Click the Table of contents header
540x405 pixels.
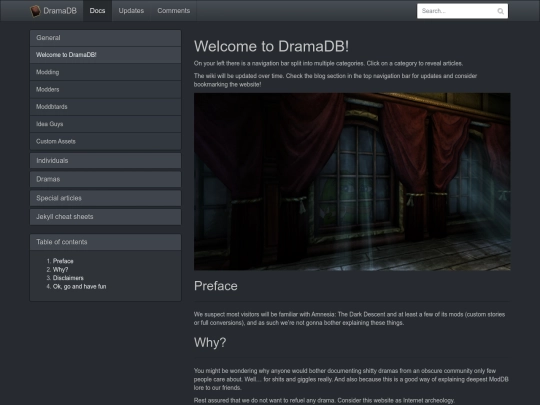pos(105,242)
